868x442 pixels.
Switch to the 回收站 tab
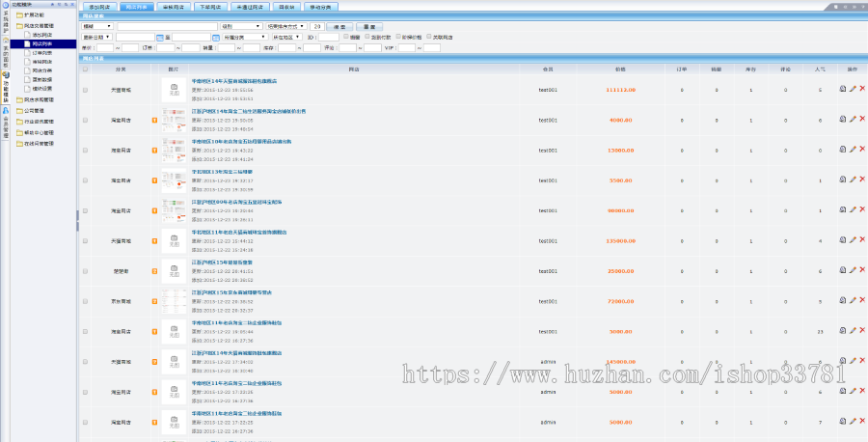285,6
